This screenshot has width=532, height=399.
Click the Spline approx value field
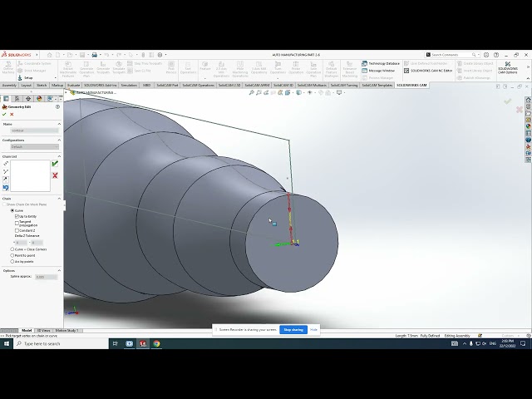(x=47, y=277)
